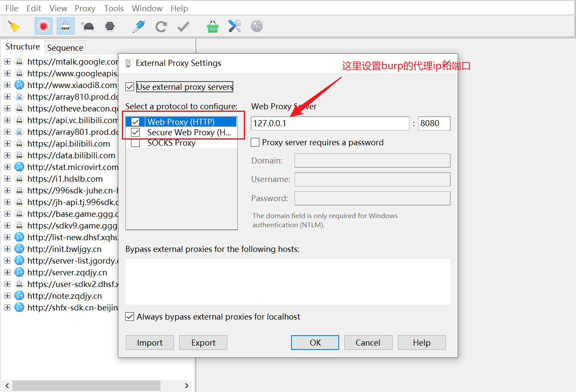Open the Tools menu
Image resolution: width=576 pixels, height=392 pixels.
pos(114,8)
